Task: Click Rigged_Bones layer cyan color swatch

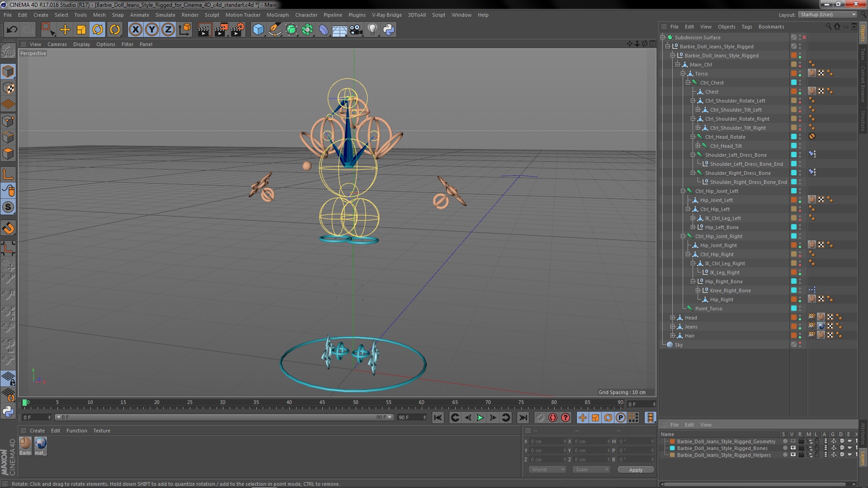Action: click(x=672, y=448)
